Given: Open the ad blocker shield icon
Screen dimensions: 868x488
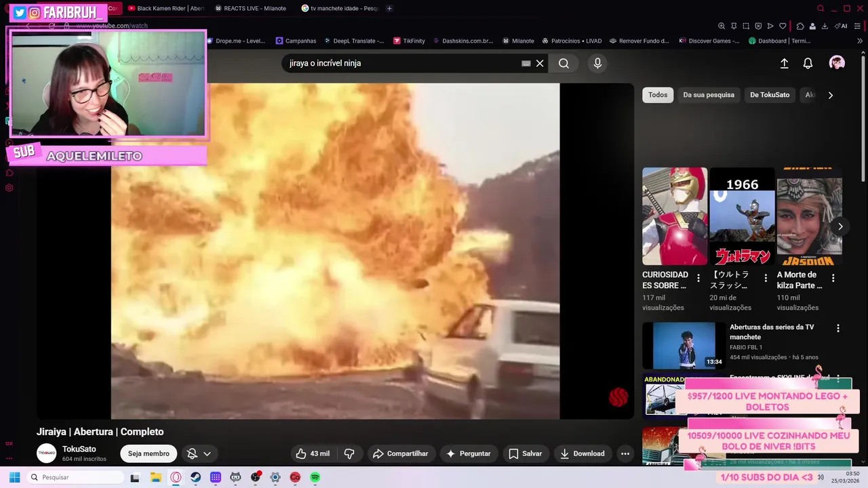Looking at the screenshot, I should [x=758, y=26].
